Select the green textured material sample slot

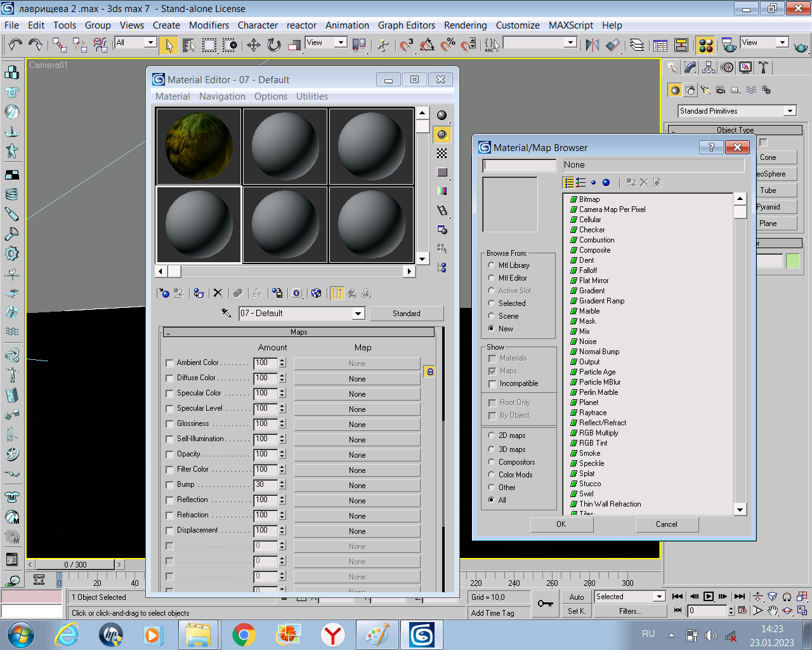pos(199,146)
